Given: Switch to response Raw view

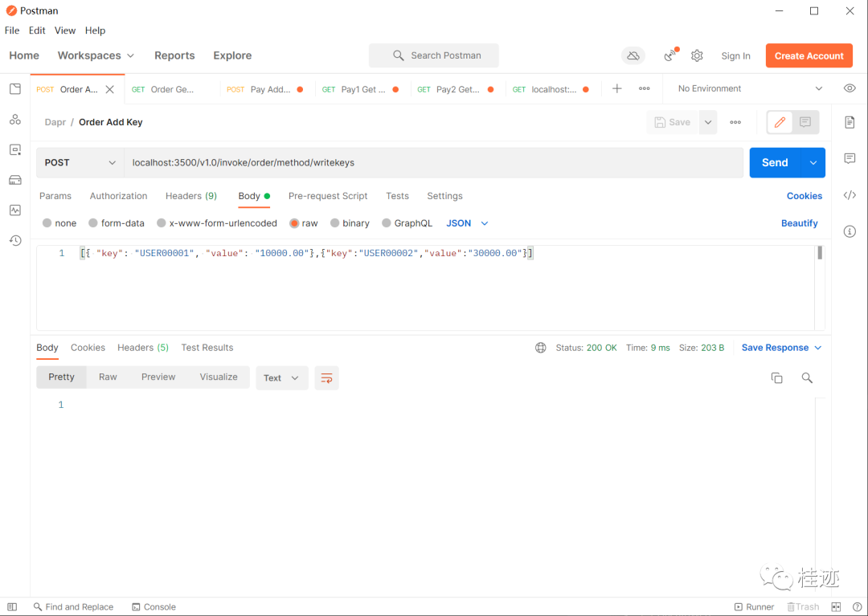Looking at the screenshot, I should pyautogui.click(x=108, y=377).
